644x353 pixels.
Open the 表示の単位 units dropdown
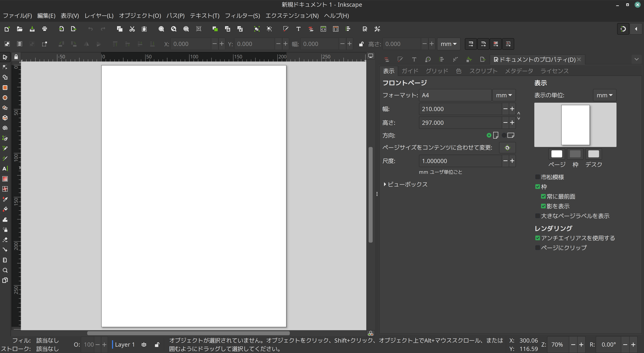(x=604, y=95)
